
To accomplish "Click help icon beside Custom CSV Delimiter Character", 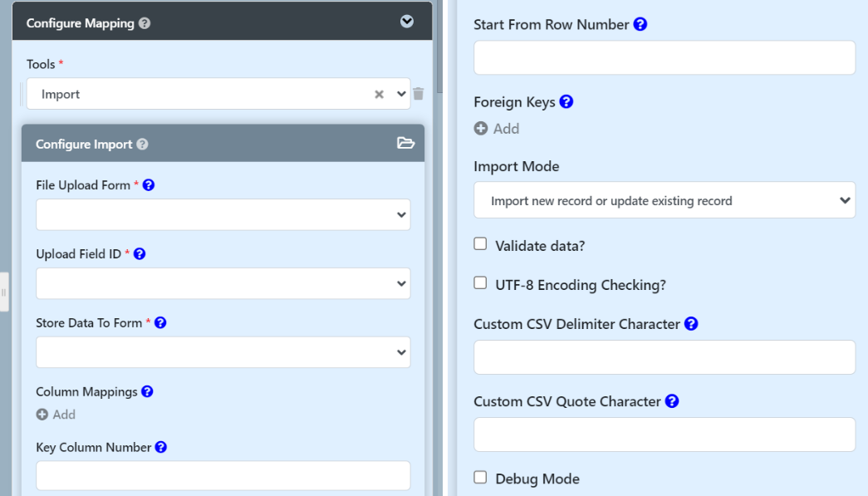I will (x=690, y=324).
